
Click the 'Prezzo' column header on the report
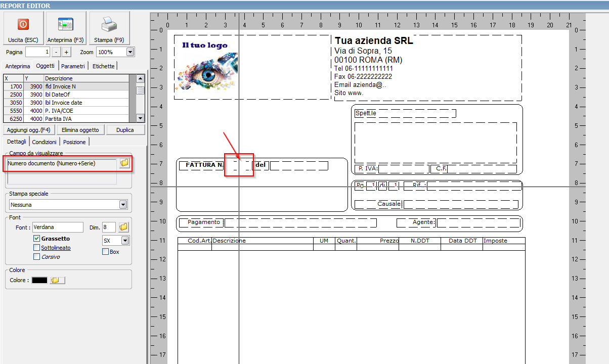click(x=389, y=241)
